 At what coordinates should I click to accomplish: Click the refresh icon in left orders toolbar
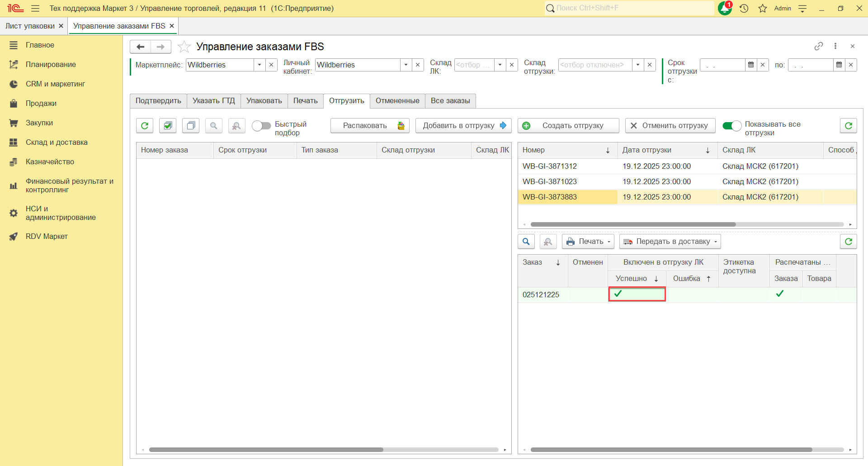click(145, 125)
